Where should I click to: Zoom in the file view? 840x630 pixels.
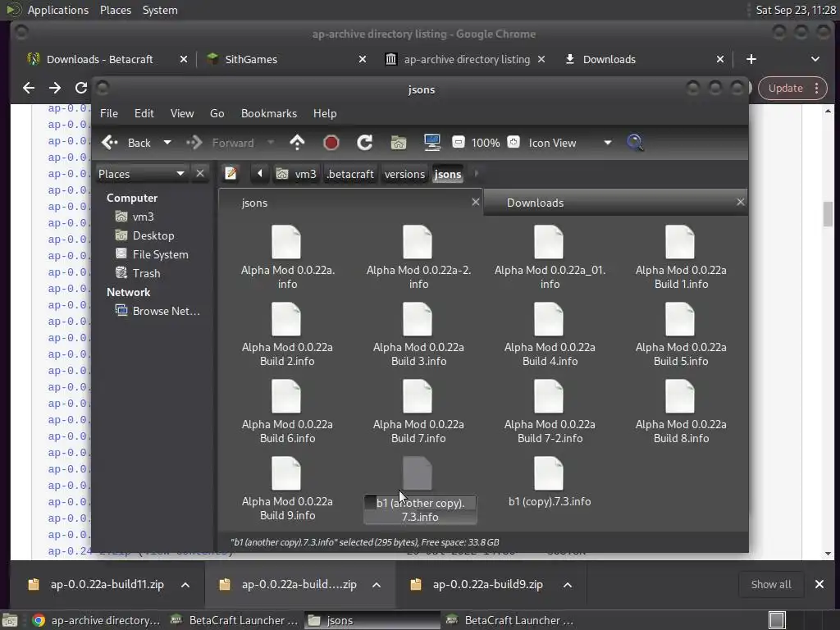tap(514, 142)
